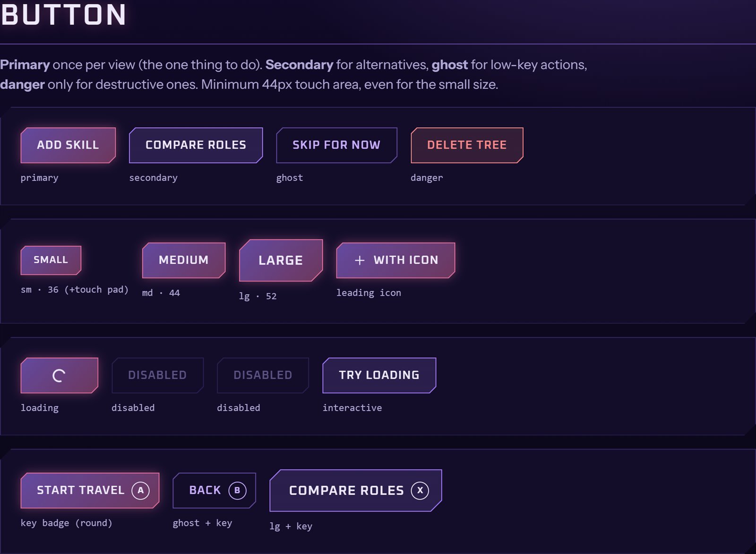Click the 'leading icon' caption
This screenshot has height=554, width=756.
pyautogui.click(x=369, y=293)
